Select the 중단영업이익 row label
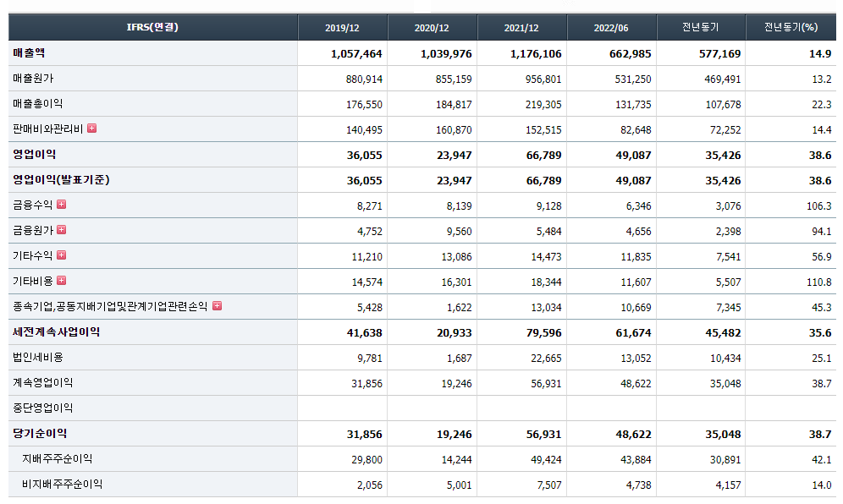Image resolution: width=843 pixels, height=504 pixels. 43,408
